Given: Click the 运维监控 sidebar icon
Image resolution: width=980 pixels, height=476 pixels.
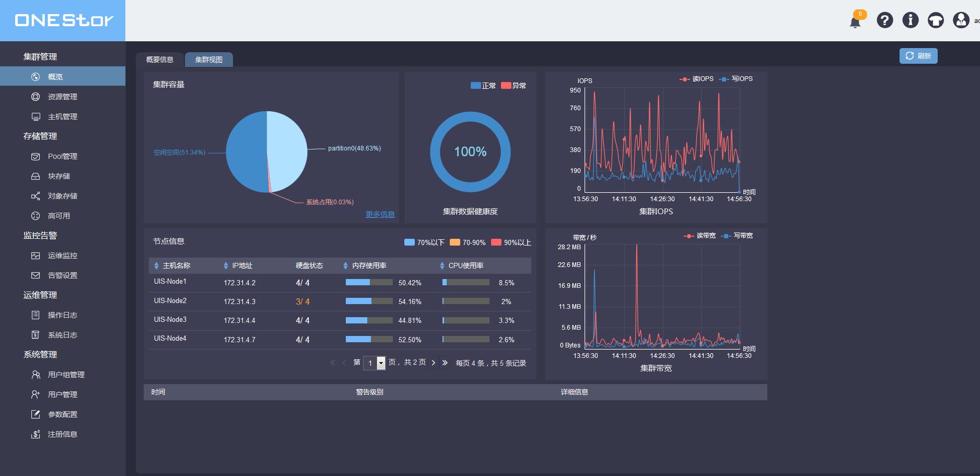Looking at the screenshot, I should (36, 256).
